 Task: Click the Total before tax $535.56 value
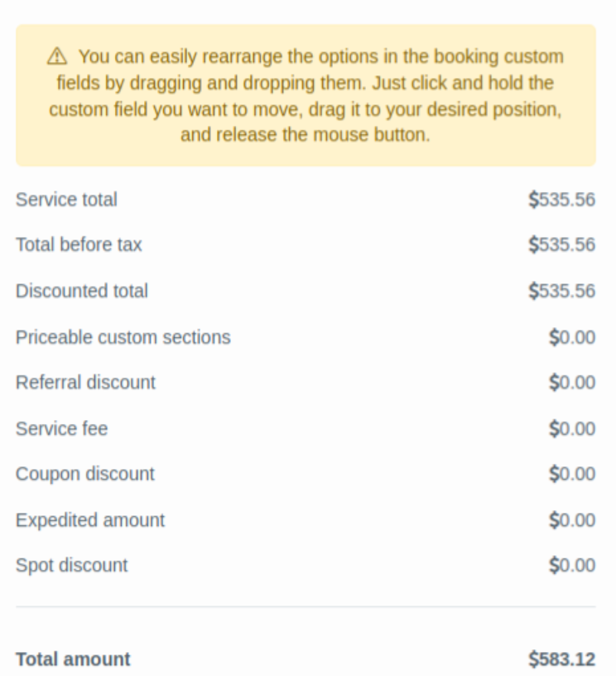562,245
